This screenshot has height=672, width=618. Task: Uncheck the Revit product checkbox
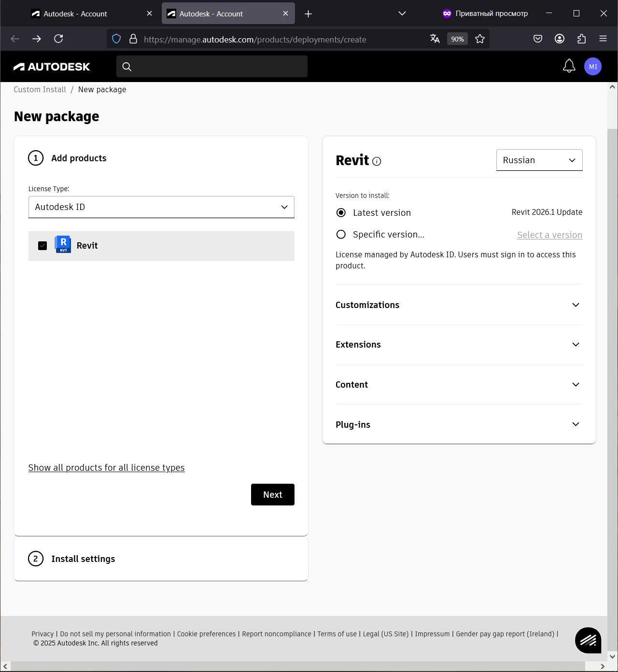(42, 246)
